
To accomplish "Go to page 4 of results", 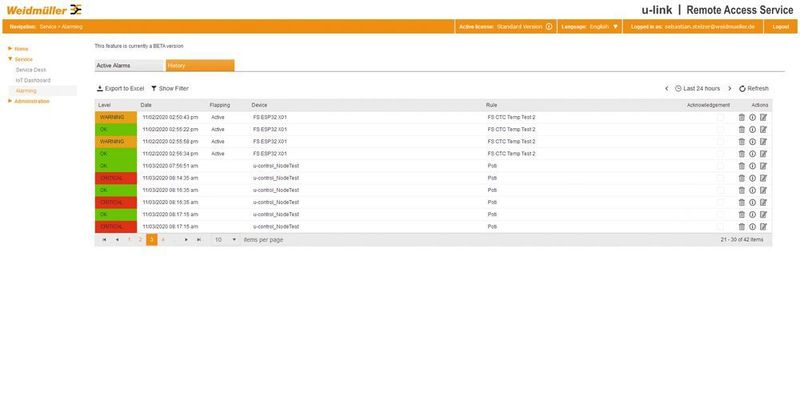I will pos(163,239).
